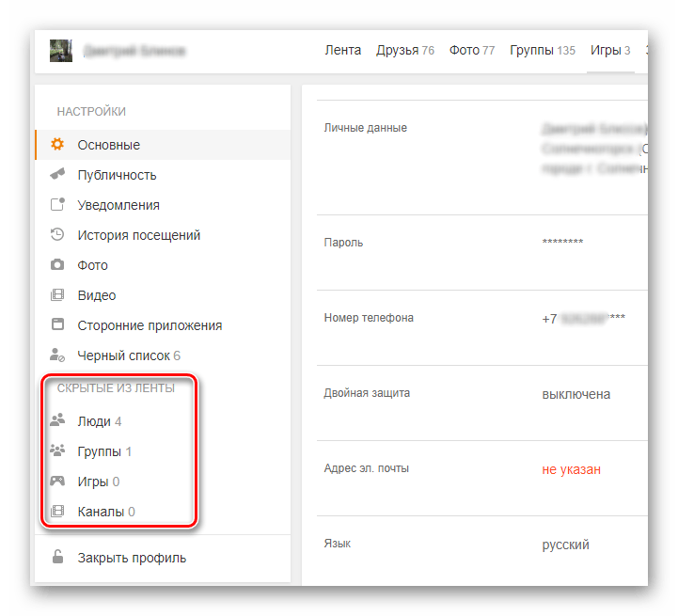
Task: Click the padlock Закрыть профиль icon
Action: tap(57, 557)
